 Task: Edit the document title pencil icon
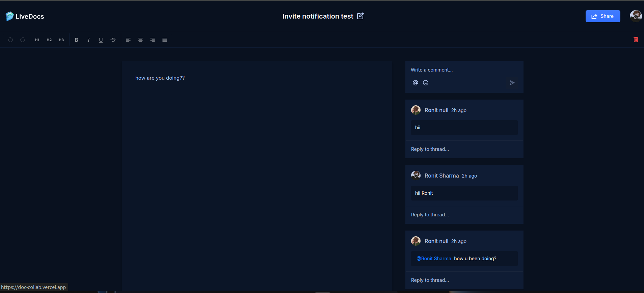360,16
